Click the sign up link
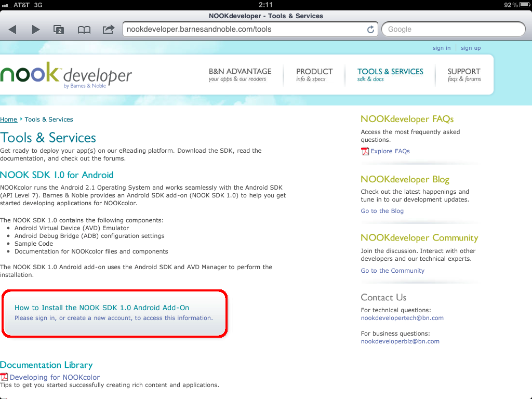 point(470,48)
